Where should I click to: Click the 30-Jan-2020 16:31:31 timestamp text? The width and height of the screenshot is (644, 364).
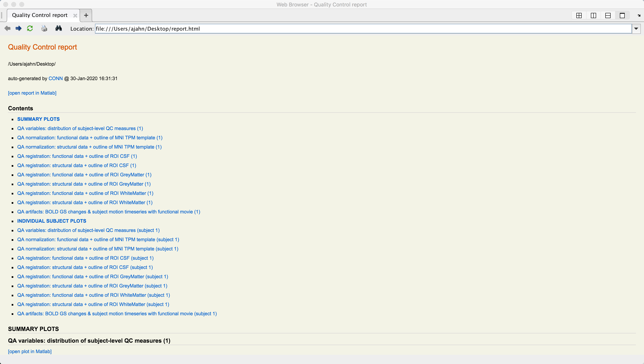(94, 79)
